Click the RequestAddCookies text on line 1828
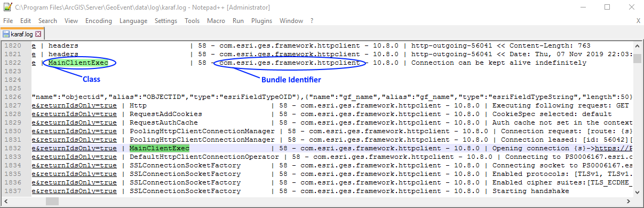Image resolution: width=644 pixels, height=208 pixels. 166,114
